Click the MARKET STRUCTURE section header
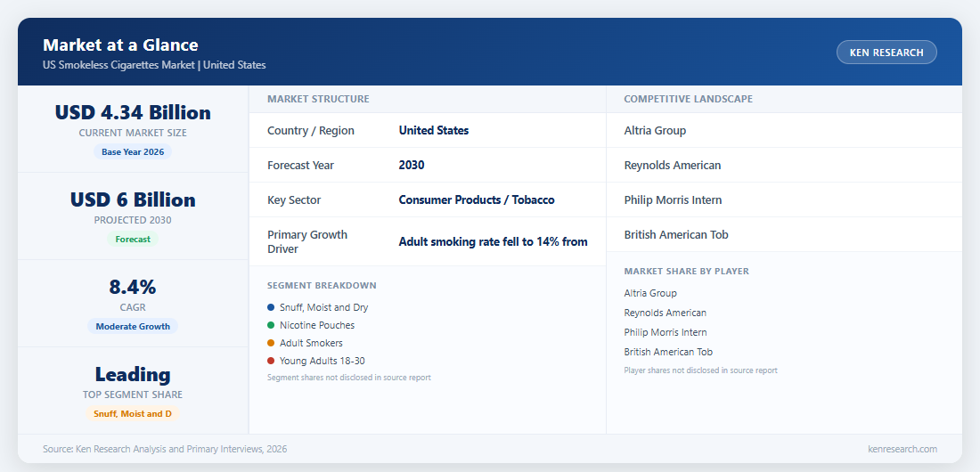 (318, 99)
